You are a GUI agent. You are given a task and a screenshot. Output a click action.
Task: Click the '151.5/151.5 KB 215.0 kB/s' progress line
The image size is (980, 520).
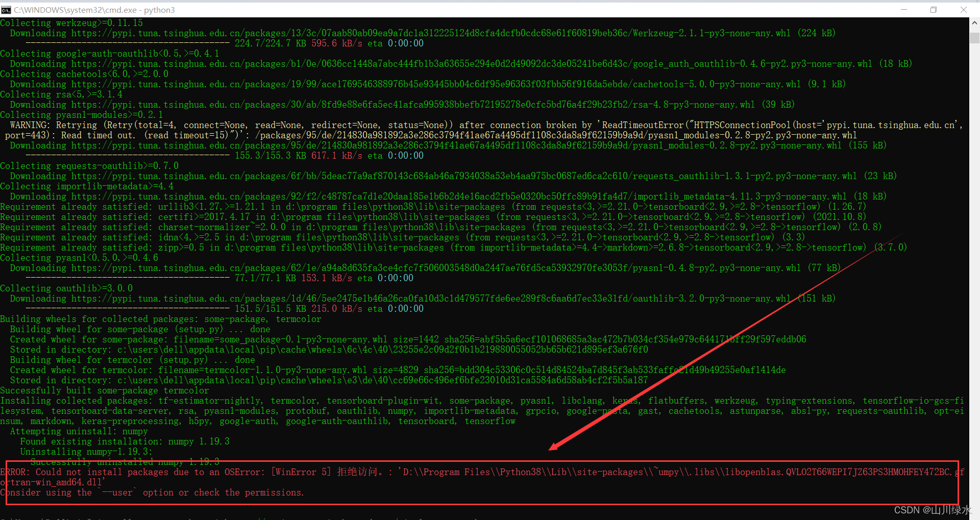click(225, 309)
